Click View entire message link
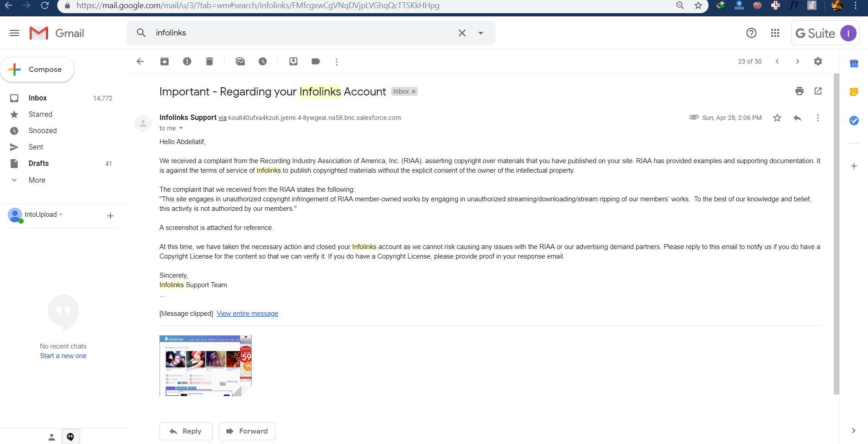 [248, 314]
